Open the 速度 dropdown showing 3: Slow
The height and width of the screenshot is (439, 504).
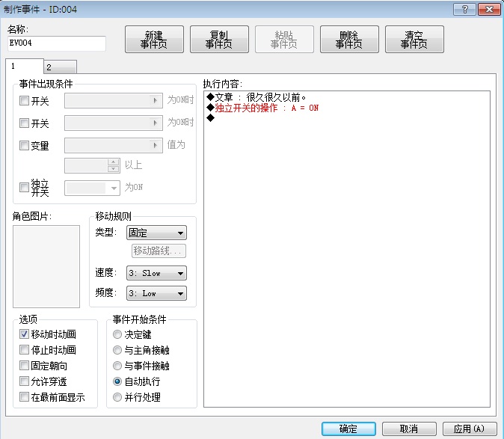click(x=156, y=273)
